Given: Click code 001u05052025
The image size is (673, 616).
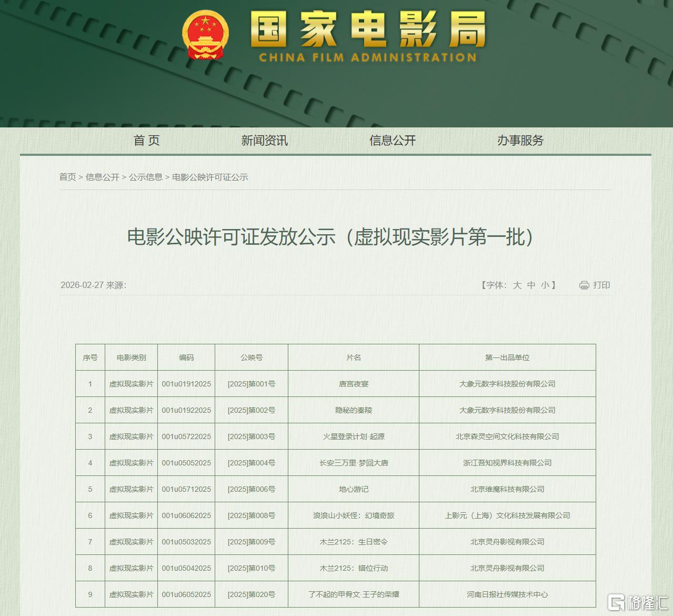Looking at the screenshot, I should 186,463.
